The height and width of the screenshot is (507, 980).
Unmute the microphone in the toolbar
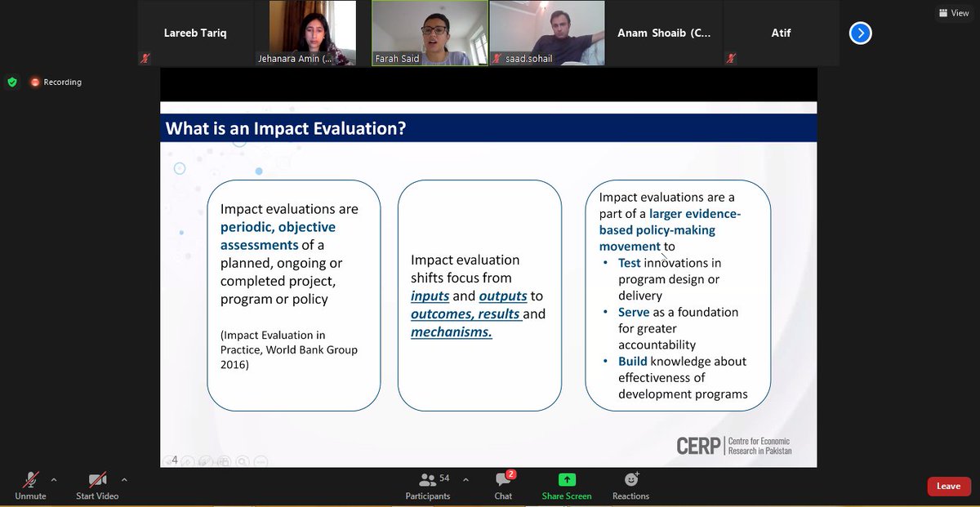pyautogui.click(x=30, y=485)
